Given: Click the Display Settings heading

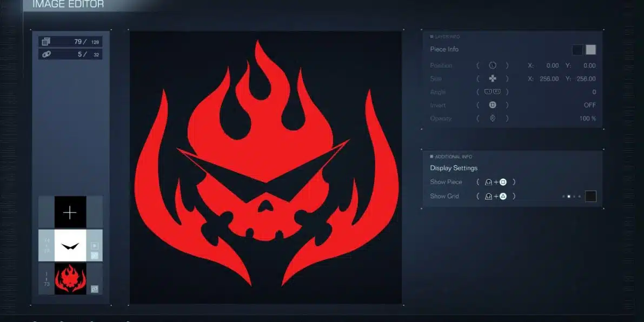Looking at the screenshot, I should 454,168.
